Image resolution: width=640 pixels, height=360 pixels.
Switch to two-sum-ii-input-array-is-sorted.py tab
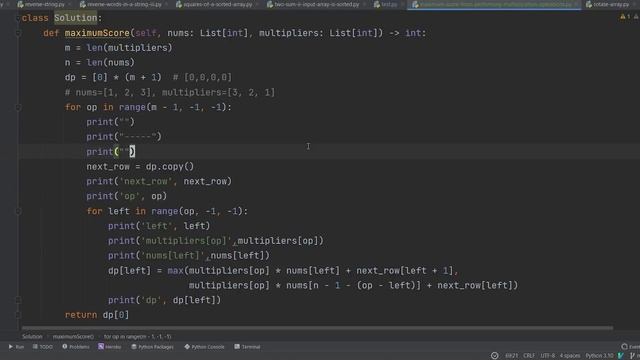click(x=313, y=4)
